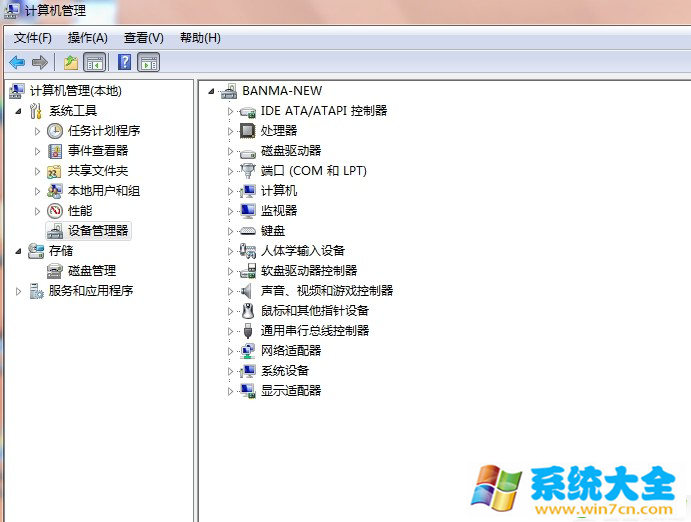
Task: Click the 软盘驱动器控制器 icon
Action: pos(248,271)
